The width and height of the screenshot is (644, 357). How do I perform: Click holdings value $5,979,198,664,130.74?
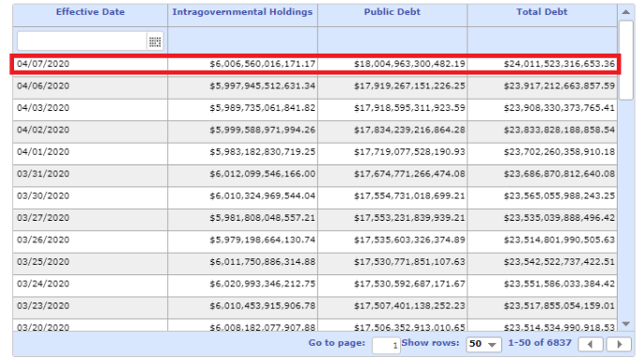pyautogui.click(x=263, y=240)
